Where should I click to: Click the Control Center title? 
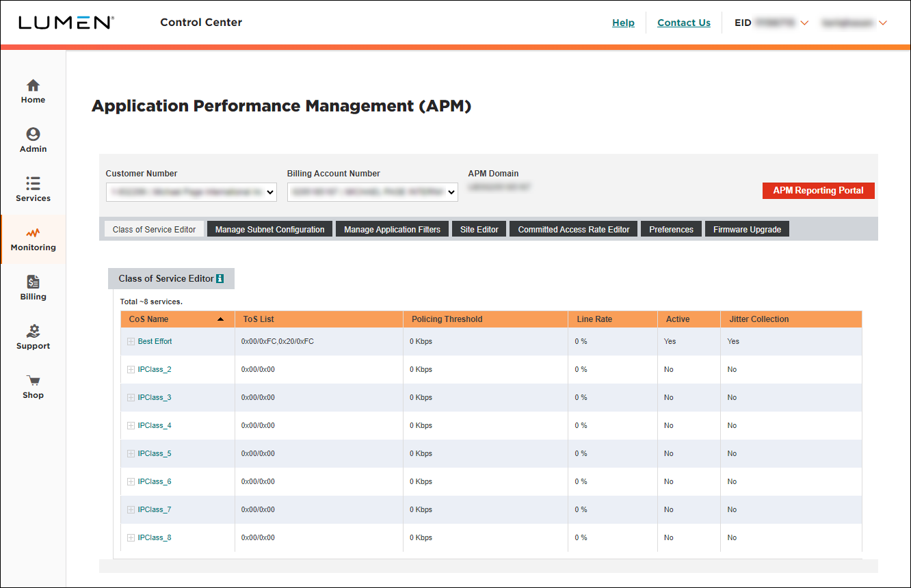coord(201,23)
